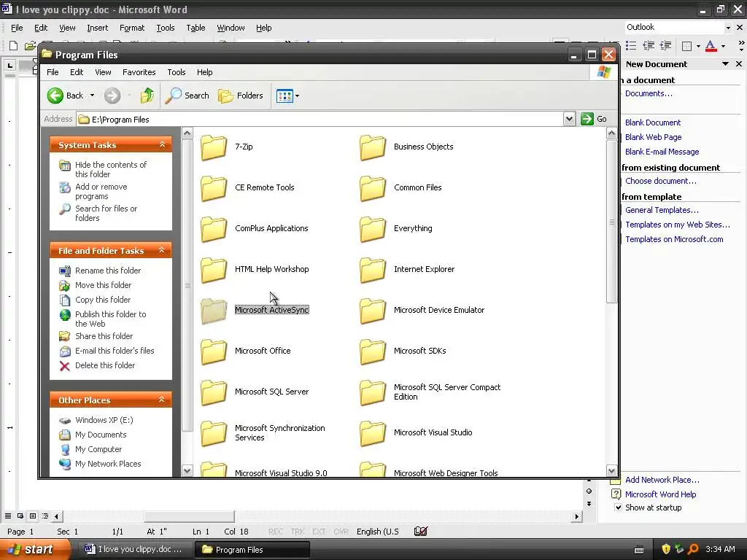Viewport: 747px width, 560px height.
Task: Click E-mail this folder's files
Action: [x=107, y=351]
